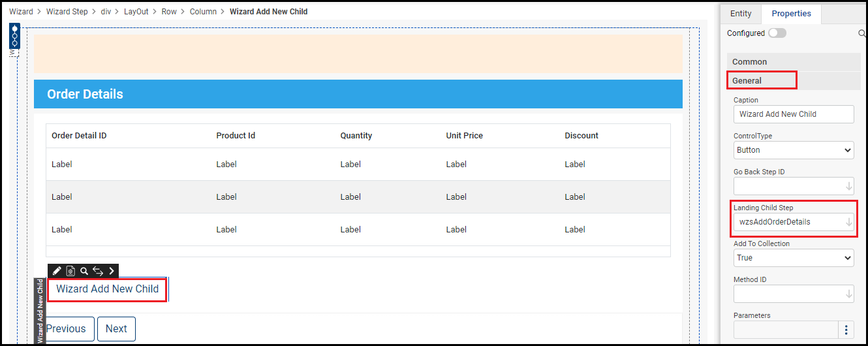Toggle the Configured switch
The height and width of the screenshot is (346, 868).
coord(777,33)
